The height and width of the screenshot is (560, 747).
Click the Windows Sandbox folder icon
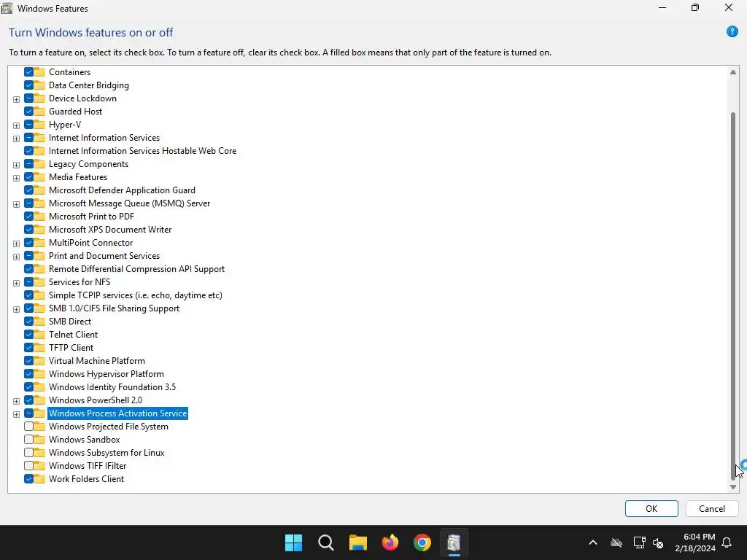click(x=39, y=440)
